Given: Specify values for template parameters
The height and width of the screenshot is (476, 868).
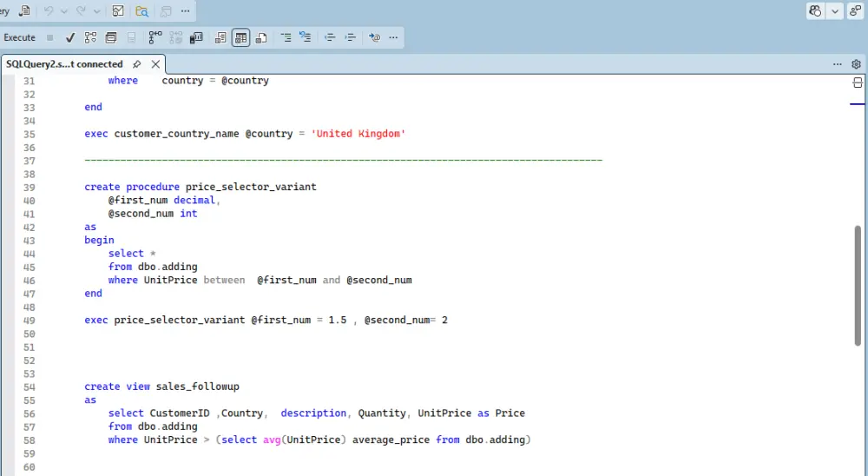Looking at the screenshot, I should click(375, 37).
